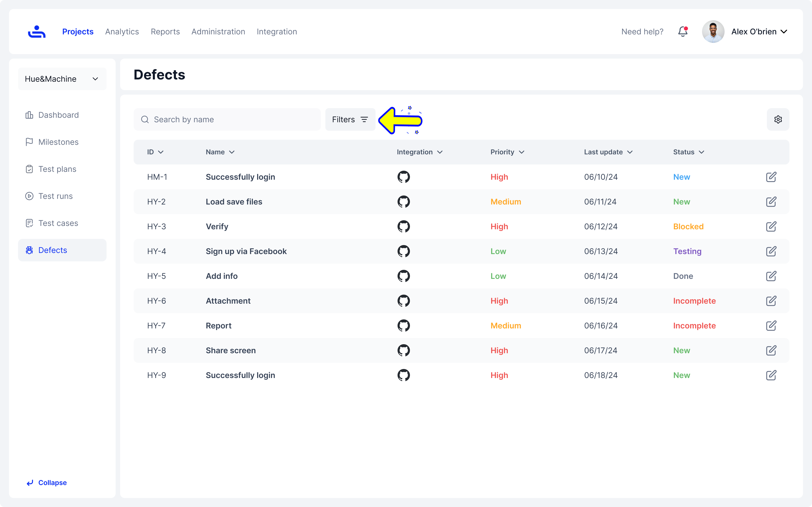This screenshot has height=507, width=812.
Task: Click the app logo in header
Action: pos(37,32)
